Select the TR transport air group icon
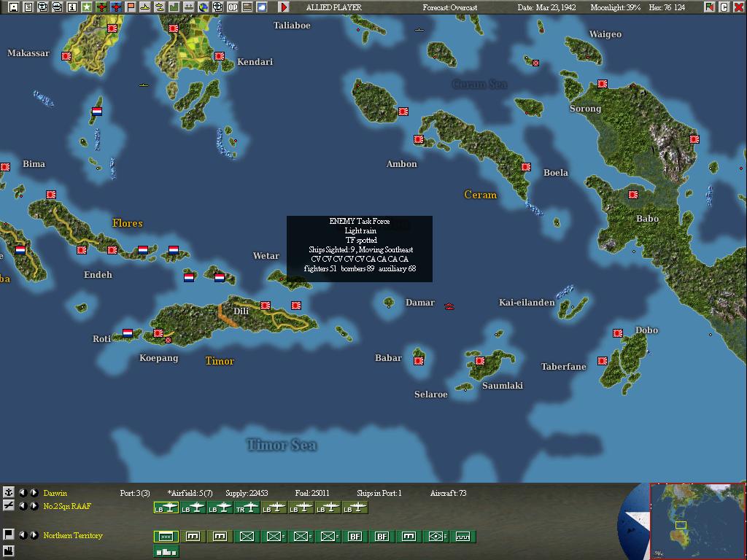 [247, 508]
